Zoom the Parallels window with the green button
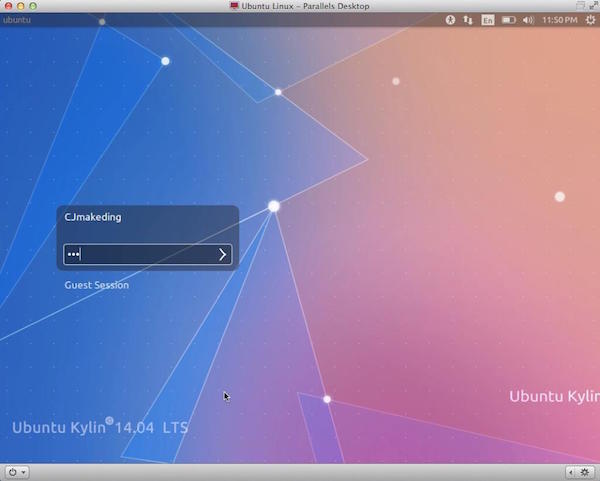Viewport: 600px width, 481px height. tap(33, 6)
